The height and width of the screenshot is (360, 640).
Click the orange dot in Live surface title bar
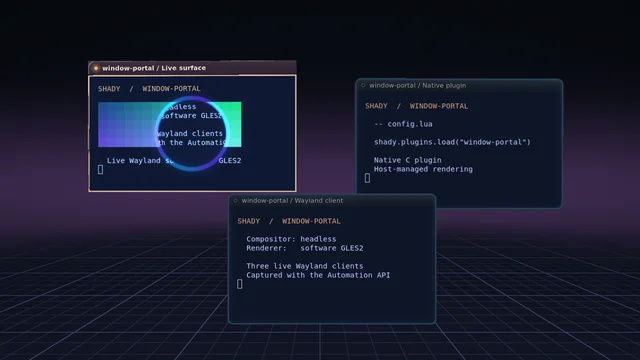pyautogui.click(x=96, y=68)
